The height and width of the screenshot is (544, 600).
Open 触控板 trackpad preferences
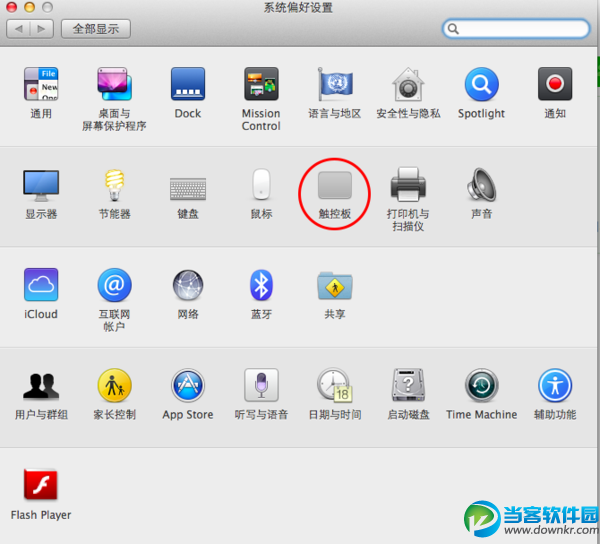335,185
